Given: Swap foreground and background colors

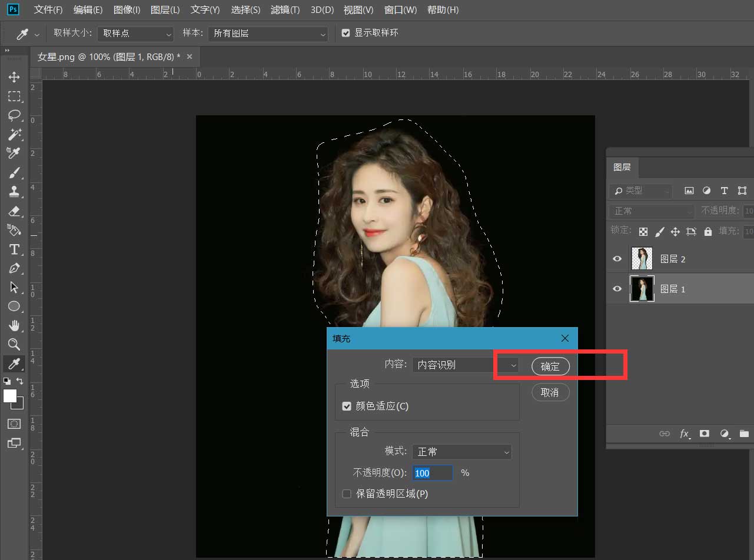Looking at the screenshot, I should tap(20, 381).
